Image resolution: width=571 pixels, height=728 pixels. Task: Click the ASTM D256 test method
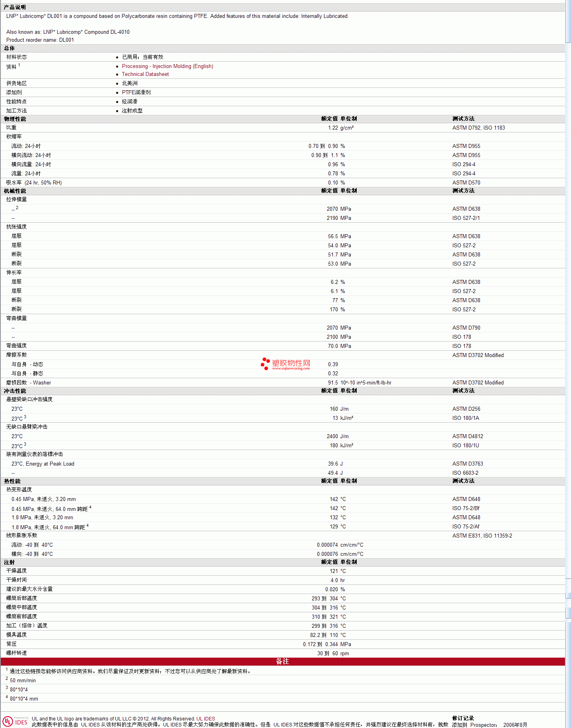click(x=466, y=409)
